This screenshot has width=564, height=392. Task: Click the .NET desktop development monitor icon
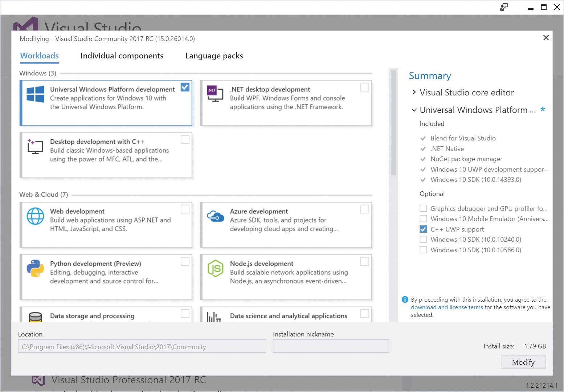pos(215,93)
